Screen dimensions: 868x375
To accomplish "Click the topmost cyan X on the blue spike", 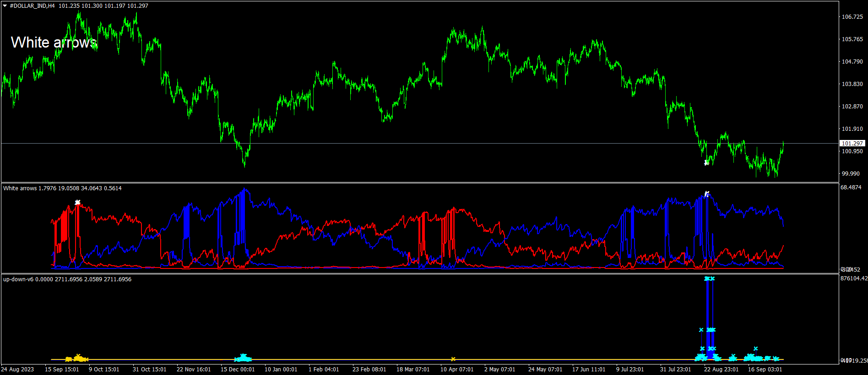I will [709, 279].
